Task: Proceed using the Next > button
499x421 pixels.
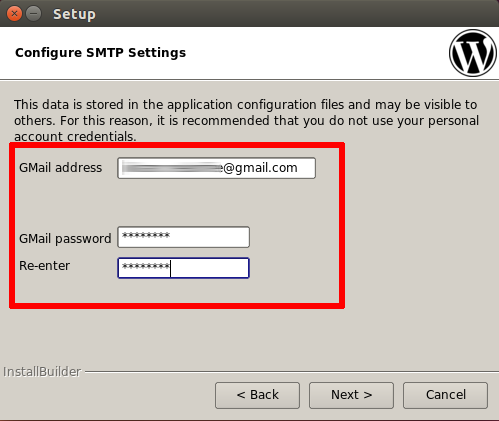Action: [x=351, y=395]
